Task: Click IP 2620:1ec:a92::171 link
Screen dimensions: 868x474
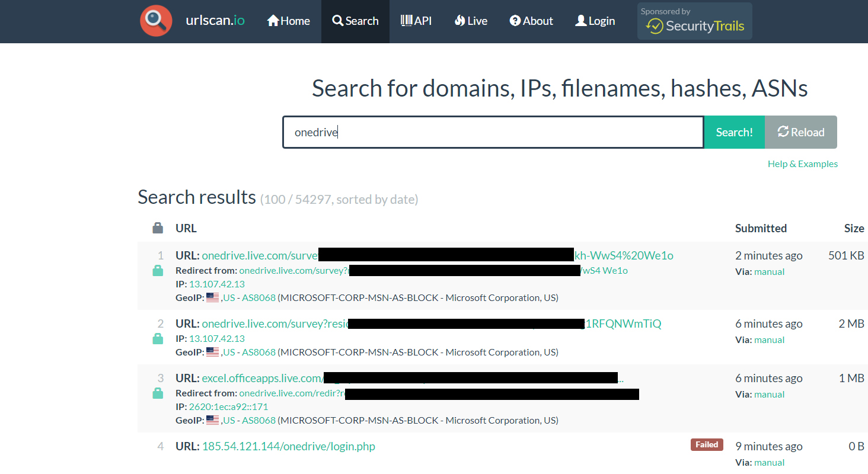Action: pyautogui.click(x=228, y=407)
